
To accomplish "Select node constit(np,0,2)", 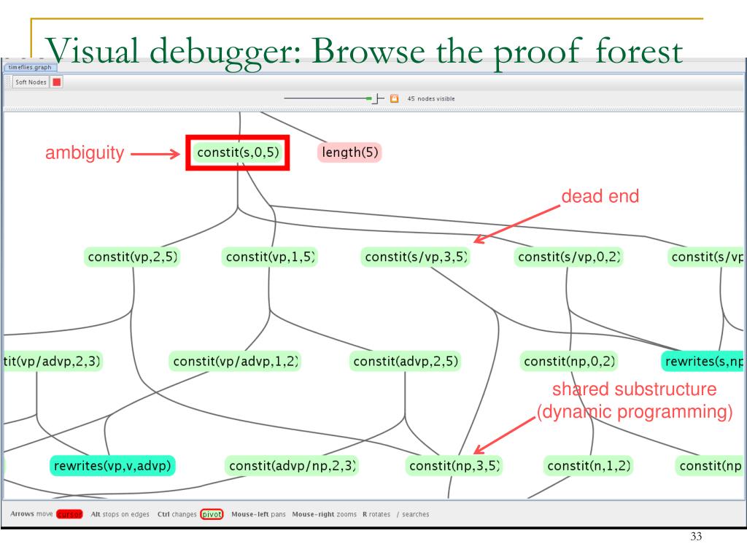I will 569,362.
